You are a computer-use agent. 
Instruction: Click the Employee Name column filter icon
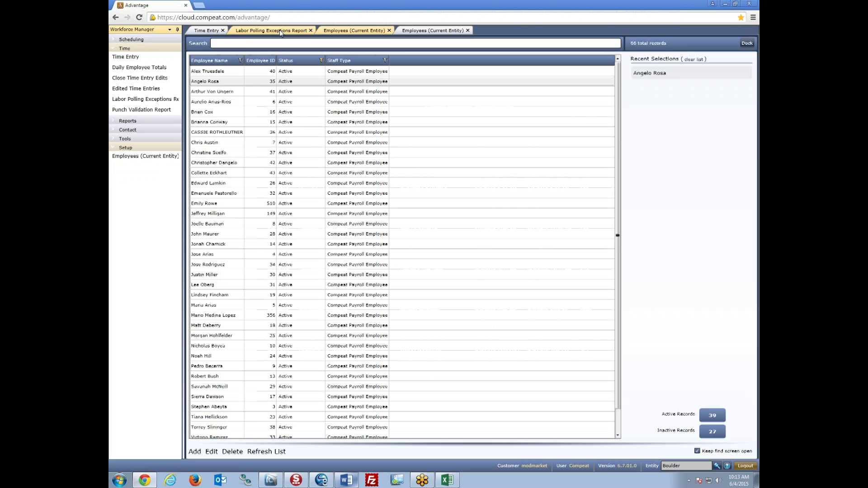pos(240,60)
